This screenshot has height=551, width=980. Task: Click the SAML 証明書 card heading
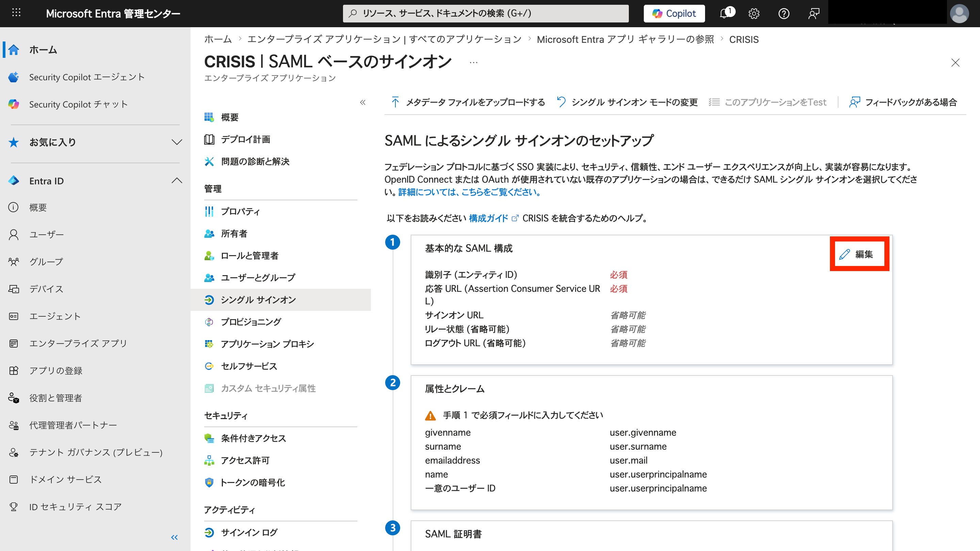coord(453,534)
